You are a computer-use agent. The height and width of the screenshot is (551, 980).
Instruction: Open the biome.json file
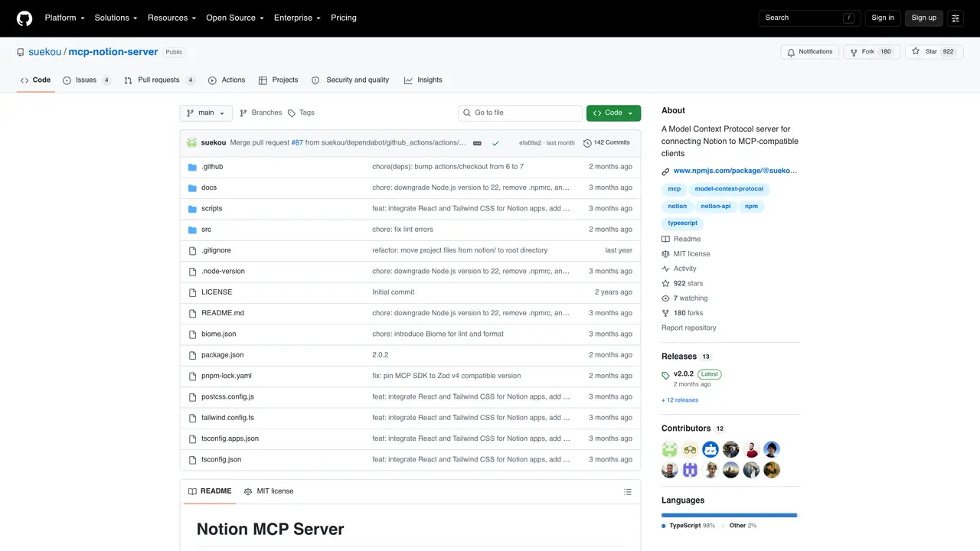point(218,334)
